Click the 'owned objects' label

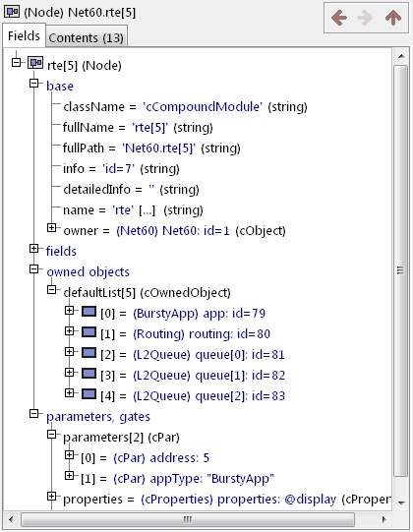tap(88, 272)
